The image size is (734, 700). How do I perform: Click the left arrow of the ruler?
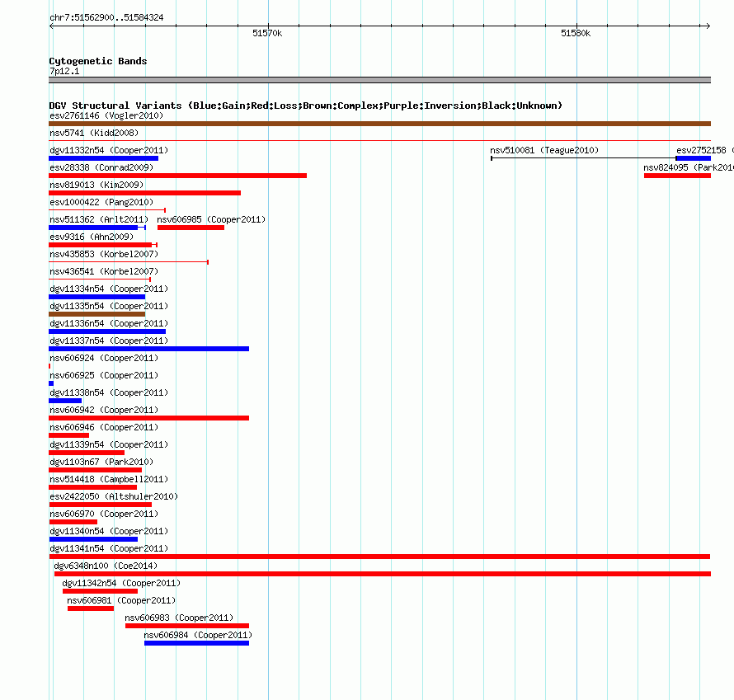51,26
